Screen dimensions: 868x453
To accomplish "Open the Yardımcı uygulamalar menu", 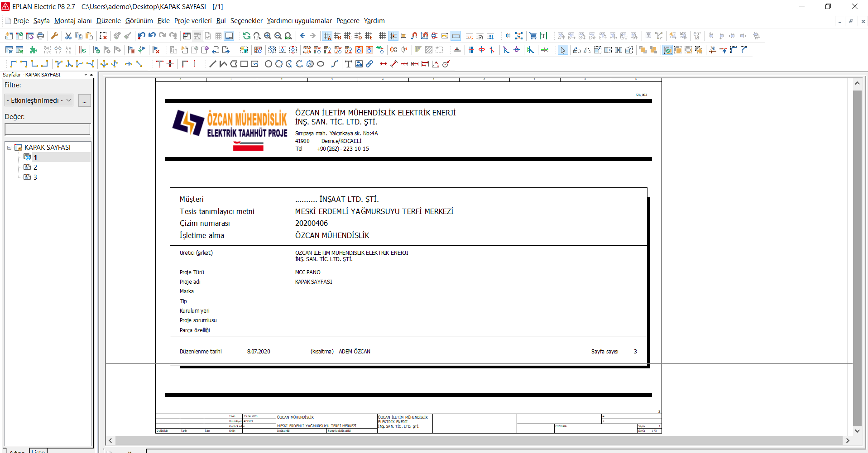I will 299,21.
